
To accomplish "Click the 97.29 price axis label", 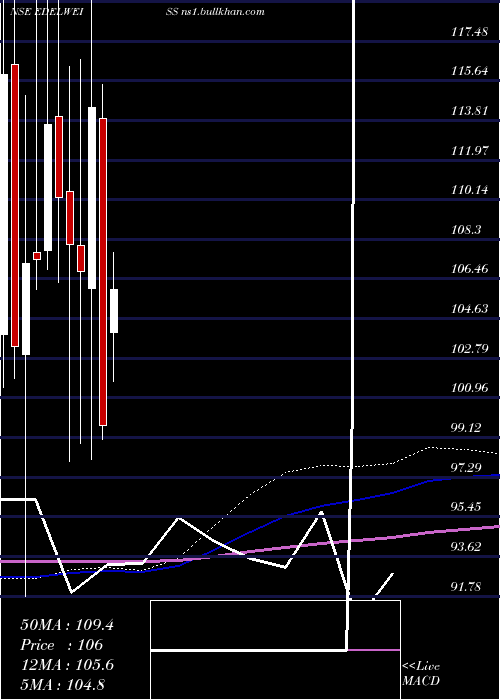I will (467, 467).
